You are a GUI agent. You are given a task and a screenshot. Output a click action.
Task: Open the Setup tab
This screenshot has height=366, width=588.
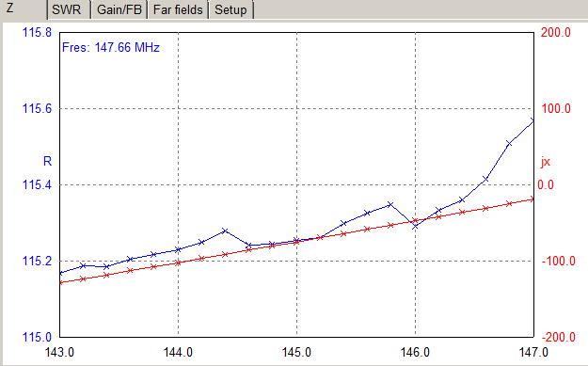point(231,9)
